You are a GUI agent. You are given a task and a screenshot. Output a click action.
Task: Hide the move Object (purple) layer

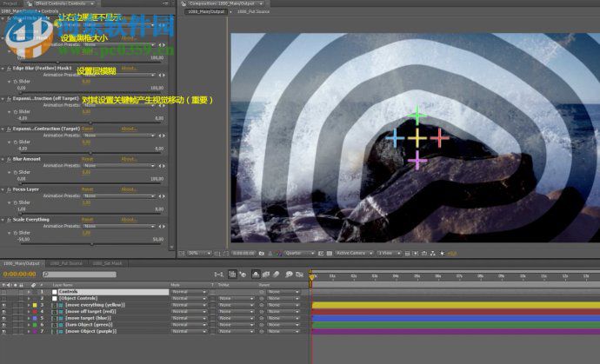(3, 331)
